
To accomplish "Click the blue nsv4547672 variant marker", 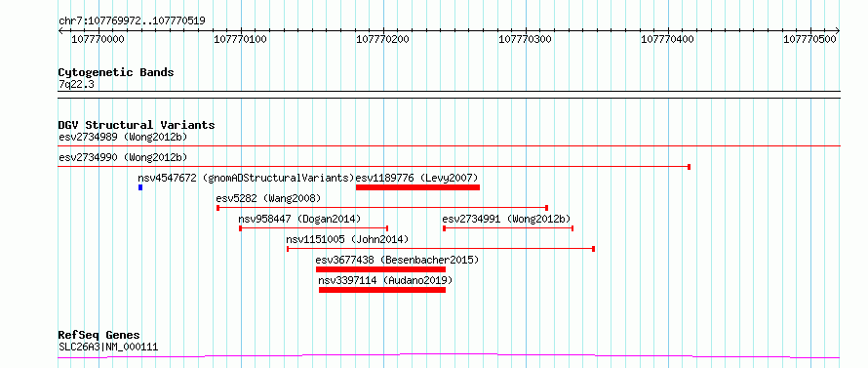I will [x=140, y=187].
